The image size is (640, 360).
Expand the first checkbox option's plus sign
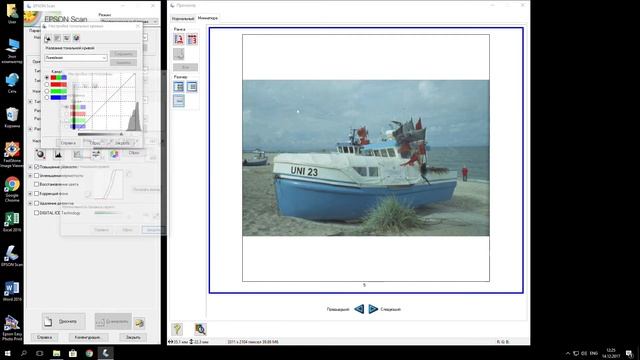coord(30,167)
